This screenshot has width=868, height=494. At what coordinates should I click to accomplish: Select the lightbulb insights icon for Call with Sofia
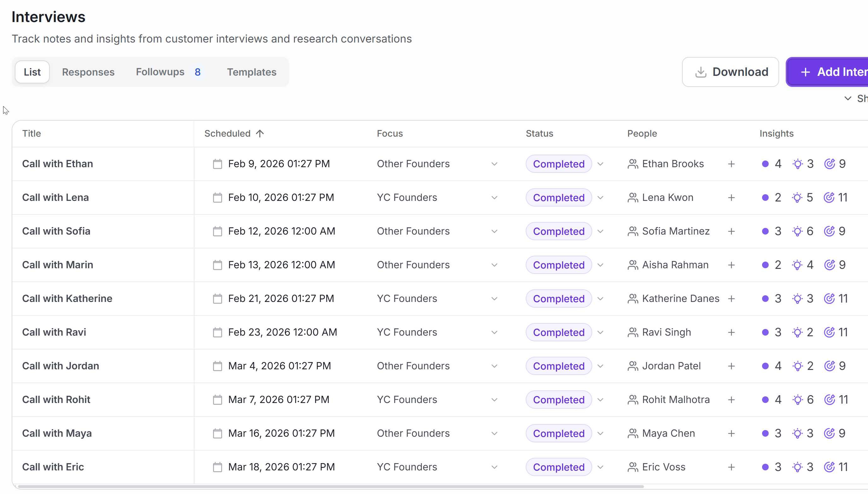pyautogui.click(x=797, y=231)
